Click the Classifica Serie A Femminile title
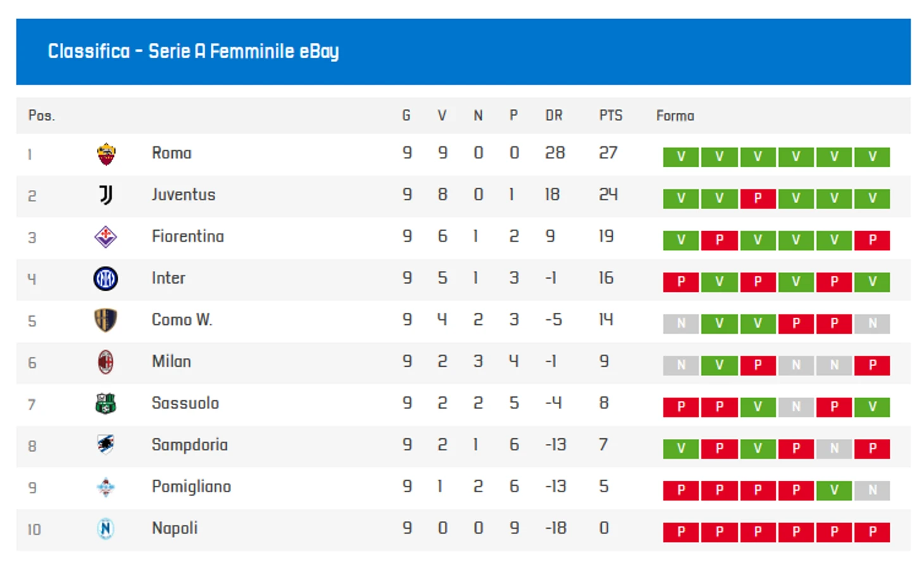924x563 pixels. [x=194, y=51]
